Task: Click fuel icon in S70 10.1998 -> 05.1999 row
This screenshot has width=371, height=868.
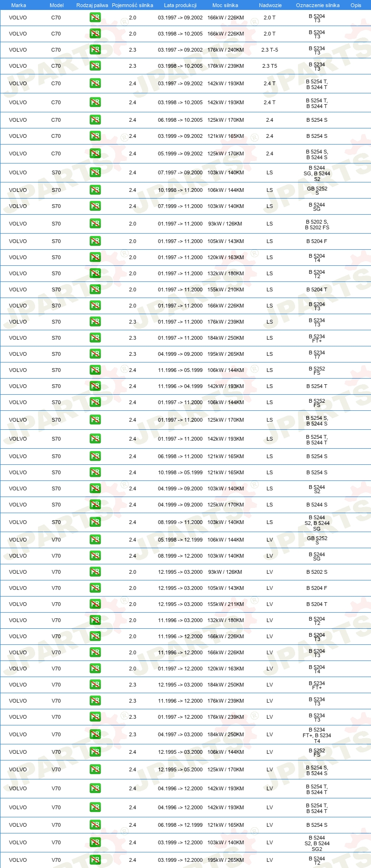Action: 95,472
